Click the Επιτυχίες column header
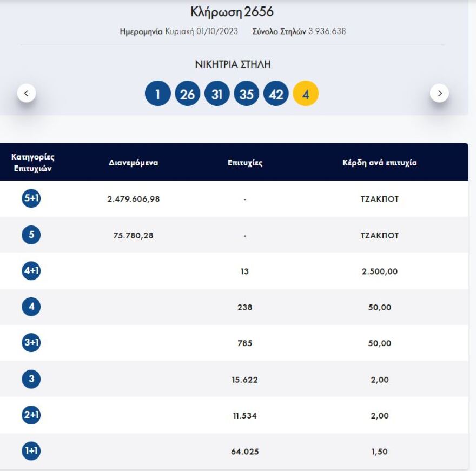This screenshot has height=471, width=476. point(245,162)
